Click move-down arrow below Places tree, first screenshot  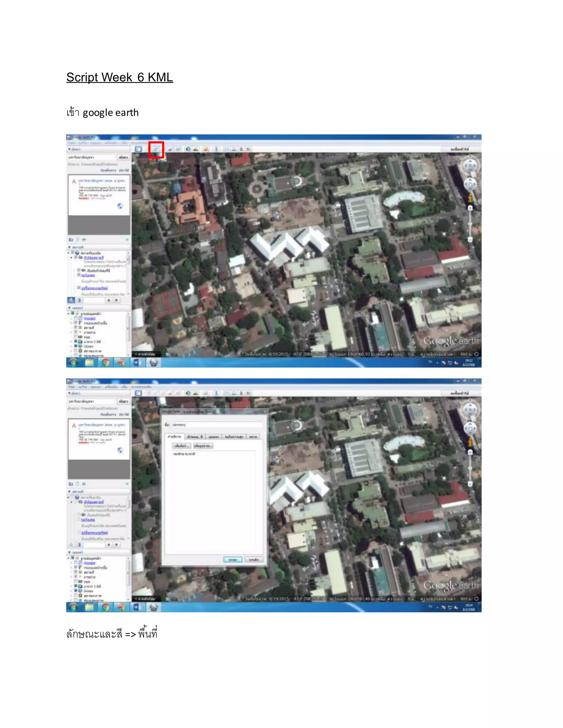pyautogui.click(x=116, y=300)
